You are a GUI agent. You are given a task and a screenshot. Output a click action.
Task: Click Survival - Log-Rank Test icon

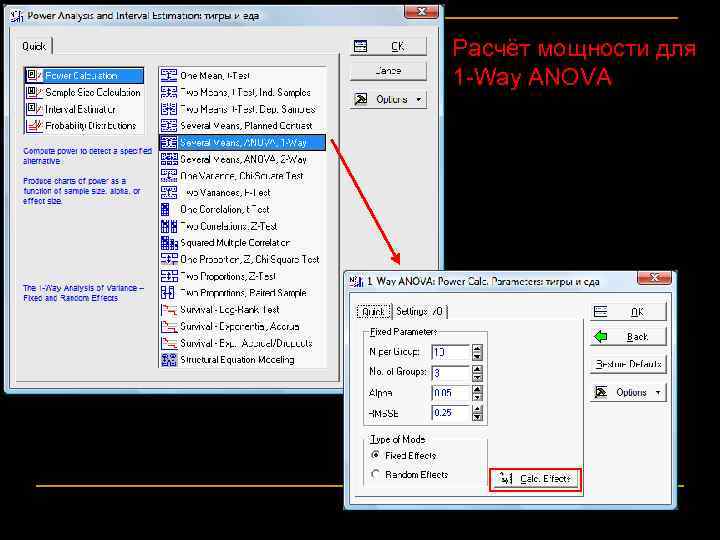pos(169,309)
